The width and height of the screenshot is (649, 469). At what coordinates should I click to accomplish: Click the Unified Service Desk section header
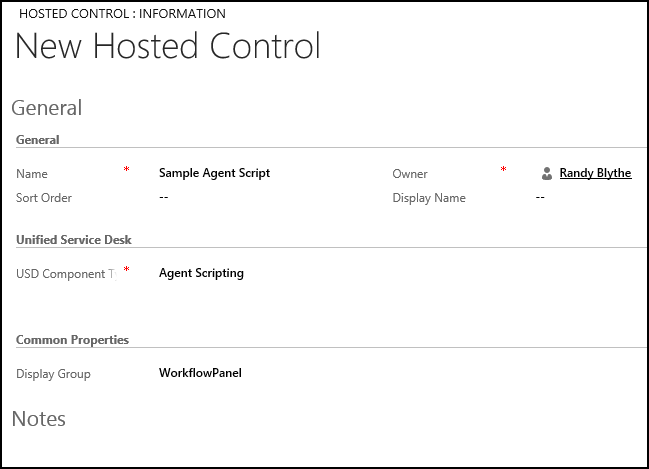[x=74, y=240]
